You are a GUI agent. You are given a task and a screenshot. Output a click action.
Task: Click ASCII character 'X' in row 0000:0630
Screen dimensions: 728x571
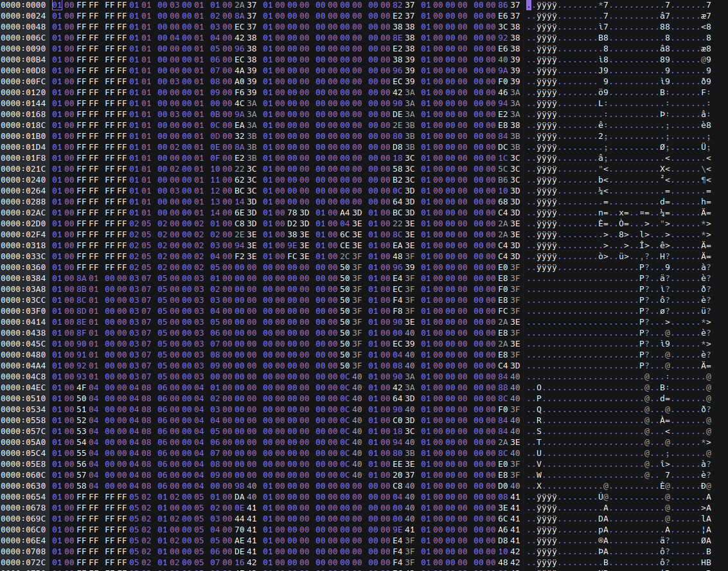click(x=539, y=486)
